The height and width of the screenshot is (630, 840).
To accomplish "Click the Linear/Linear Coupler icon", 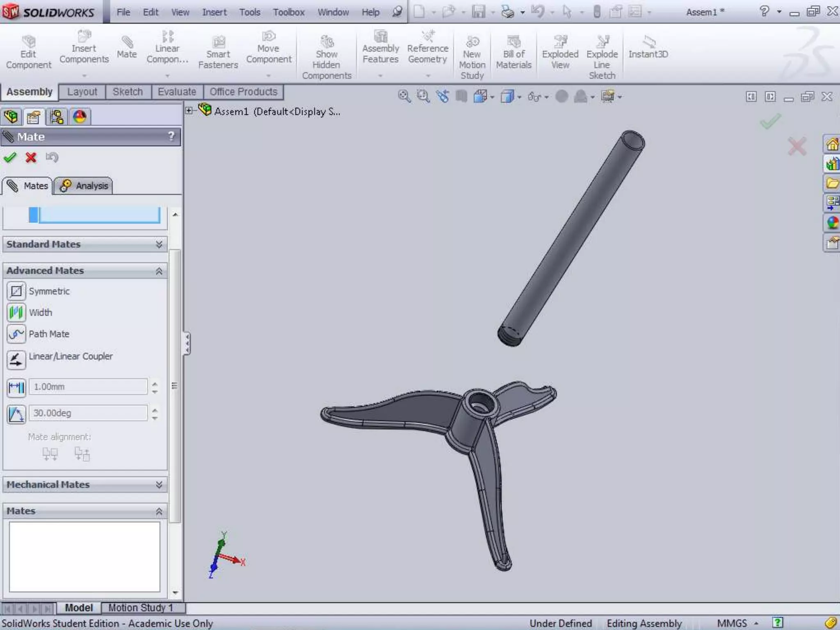I will point(16,360).
